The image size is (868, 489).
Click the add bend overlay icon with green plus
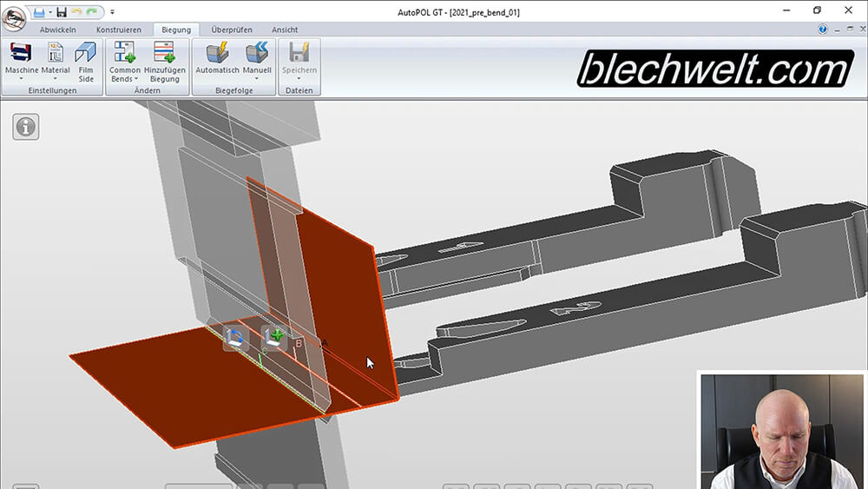(x=274, y=336)
